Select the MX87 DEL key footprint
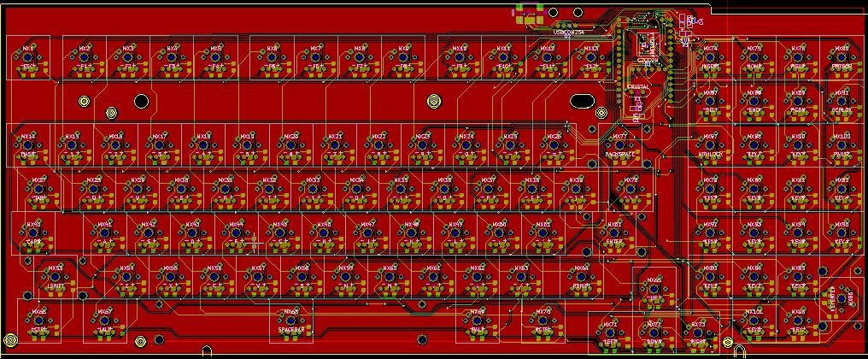The width and height of the screenshot is (868, 359). [710, 102]
